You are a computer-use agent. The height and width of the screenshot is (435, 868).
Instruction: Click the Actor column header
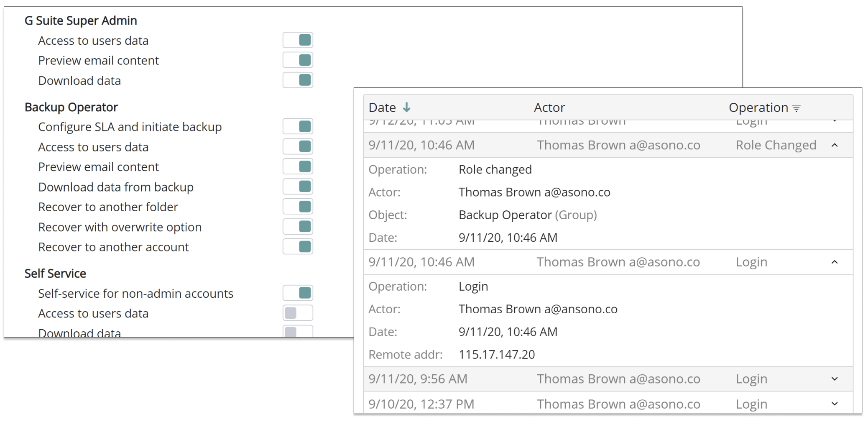(x=549, y=107)
